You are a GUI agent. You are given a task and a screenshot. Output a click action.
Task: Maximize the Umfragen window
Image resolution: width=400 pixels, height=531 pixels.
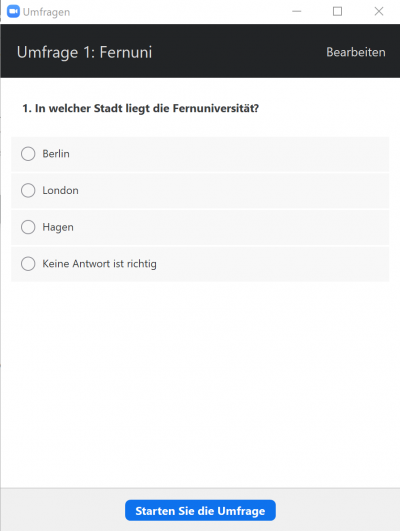pyautogui.click(x=337, y=12)
